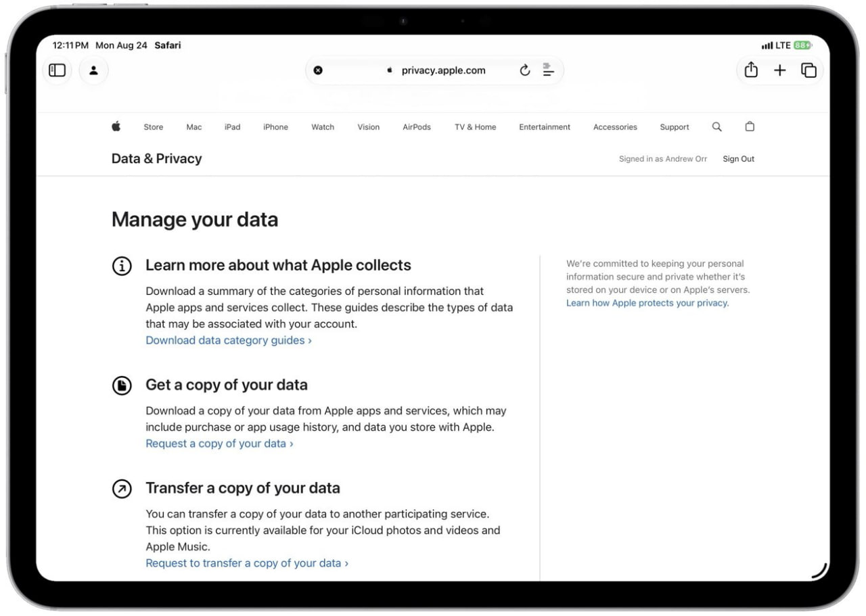Click the arrow icon beside Transfer a copy
The width and height of the screenshot is (866, 616).
122,489
